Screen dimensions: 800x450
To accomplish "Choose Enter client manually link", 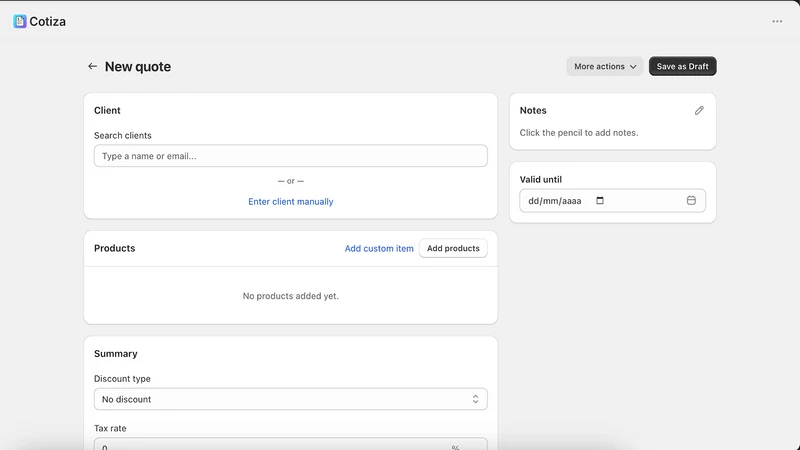I will click(290, 202).
